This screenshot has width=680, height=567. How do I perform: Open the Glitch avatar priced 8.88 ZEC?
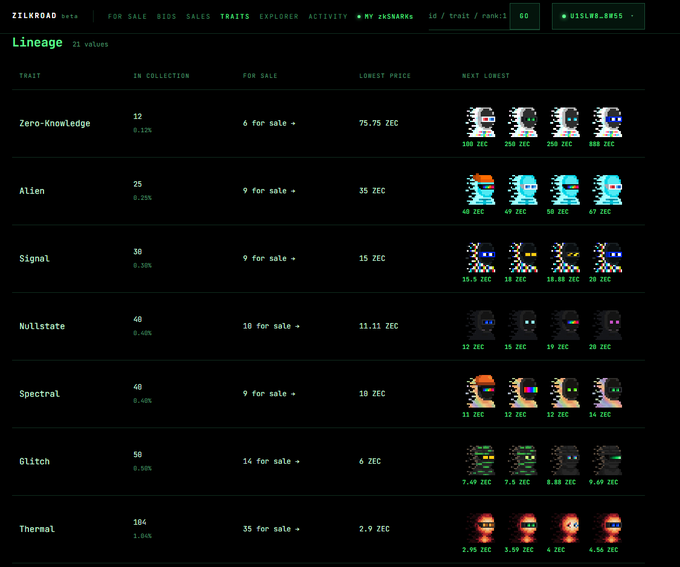(x=565, y=461)
